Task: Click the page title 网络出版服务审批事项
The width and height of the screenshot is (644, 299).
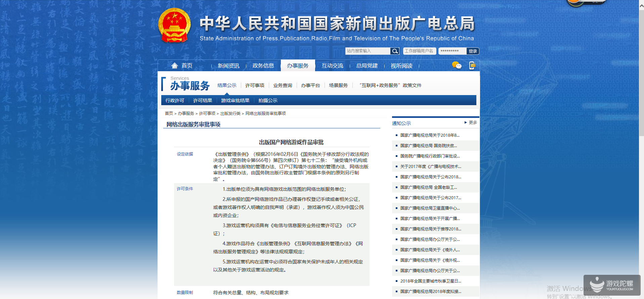Action: click(x=194, y=125)
